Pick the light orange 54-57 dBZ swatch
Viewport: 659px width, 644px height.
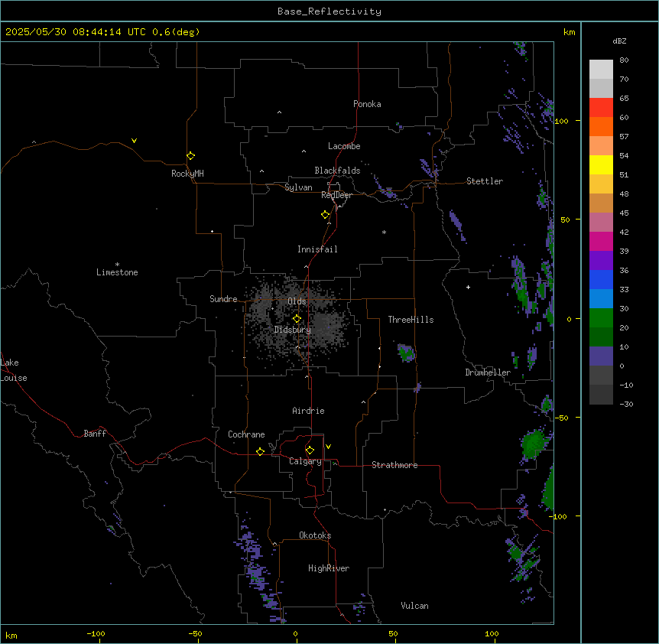[601, 146]
